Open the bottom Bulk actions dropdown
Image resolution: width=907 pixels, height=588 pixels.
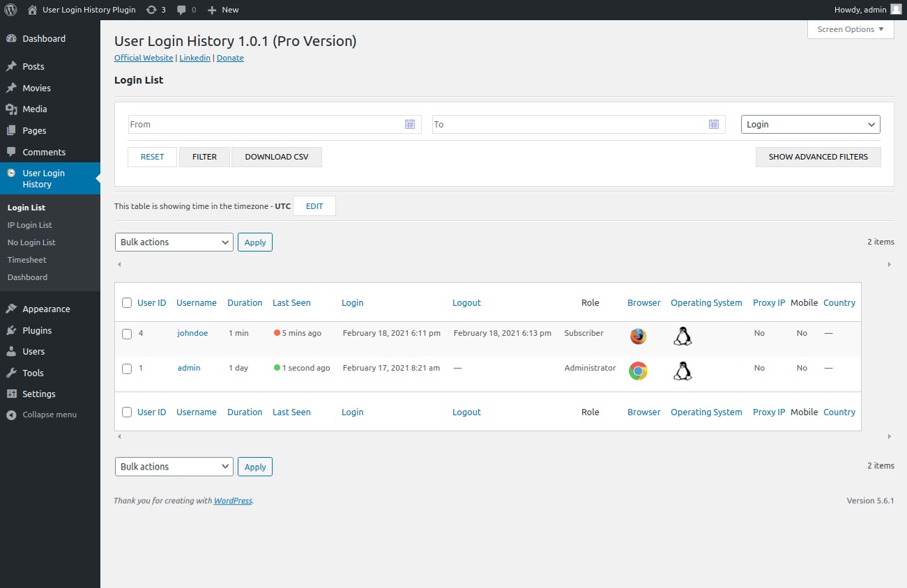coord(174,466)
